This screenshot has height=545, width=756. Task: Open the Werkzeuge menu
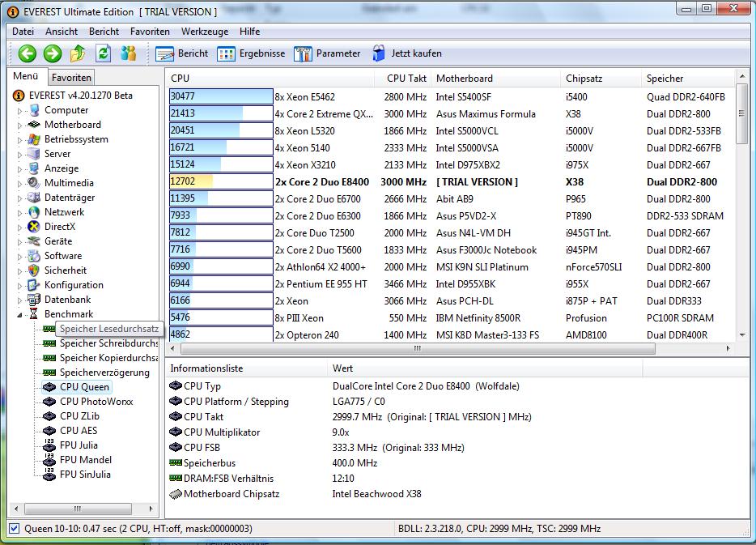pos(205,32)
